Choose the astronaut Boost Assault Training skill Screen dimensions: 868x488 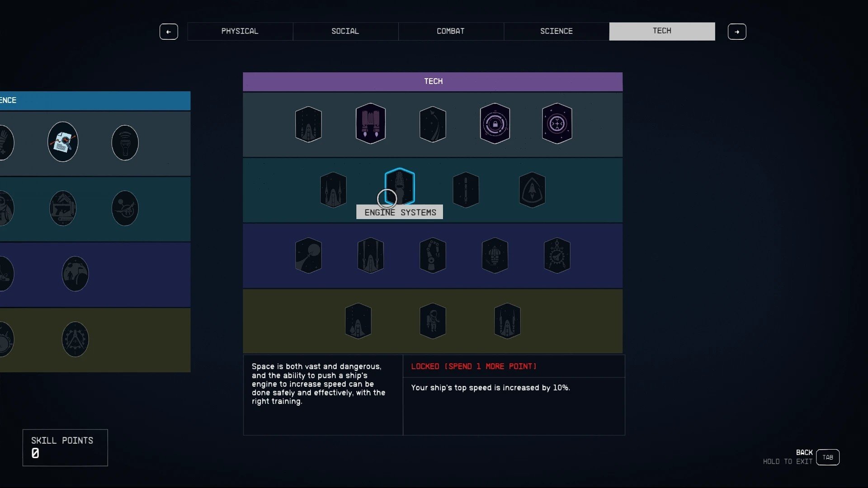tap(433, 321)
